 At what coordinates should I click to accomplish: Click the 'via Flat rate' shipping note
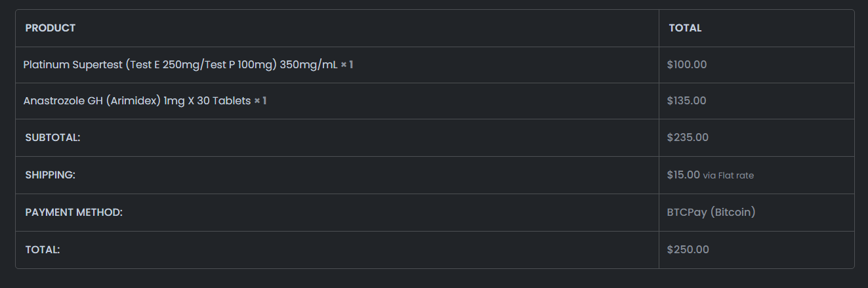(728, 176)
